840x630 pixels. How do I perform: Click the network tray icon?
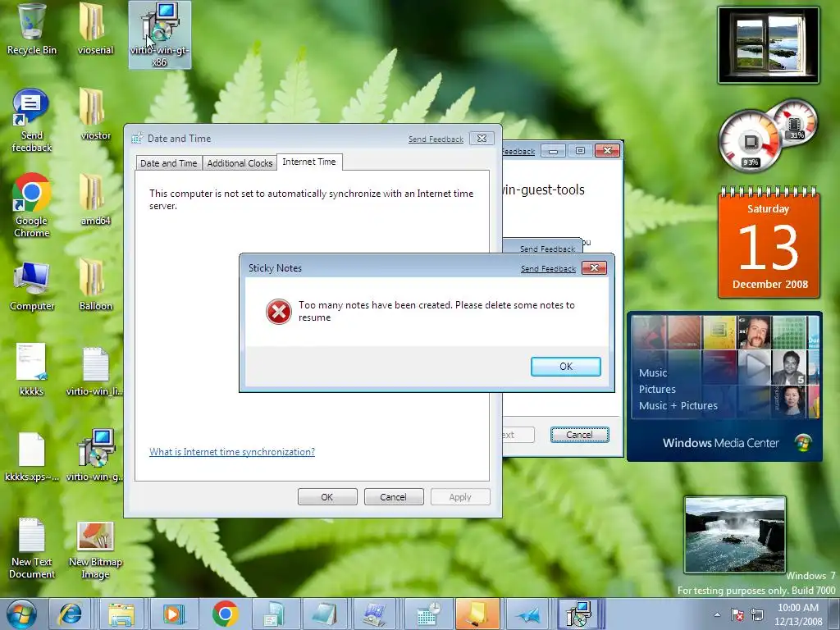point(757,615)
